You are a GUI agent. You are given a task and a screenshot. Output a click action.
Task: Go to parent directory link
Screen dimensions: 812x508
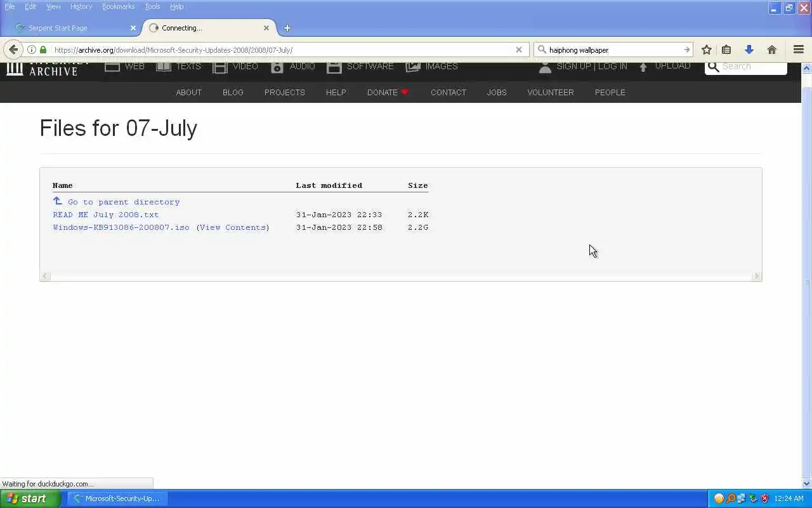[124, 202]
